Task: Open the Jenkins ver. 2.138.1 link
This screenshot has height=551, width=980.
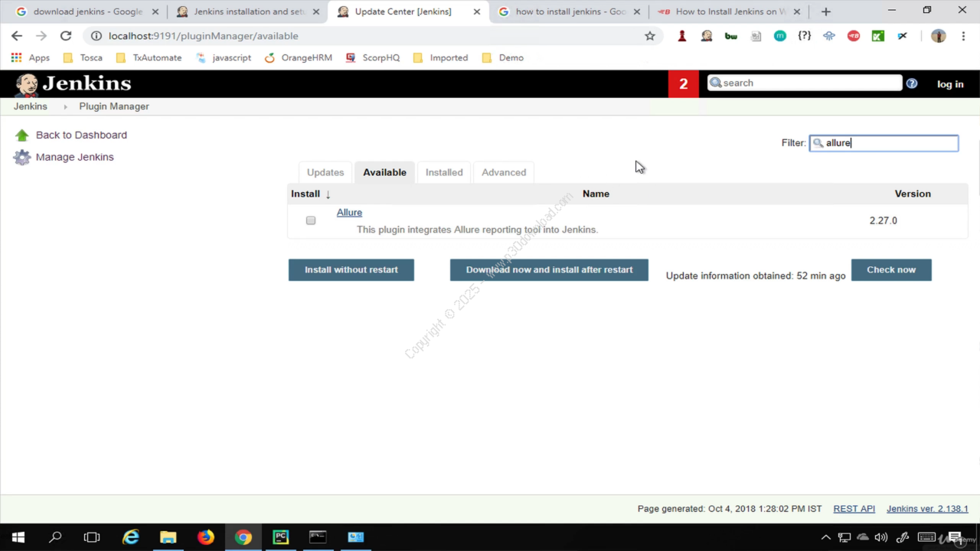Action: tap(927, 509)
